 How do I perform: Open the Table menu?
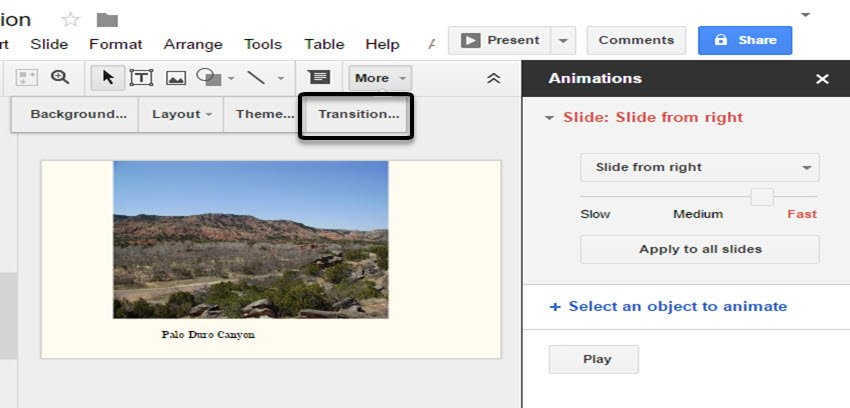324,44
